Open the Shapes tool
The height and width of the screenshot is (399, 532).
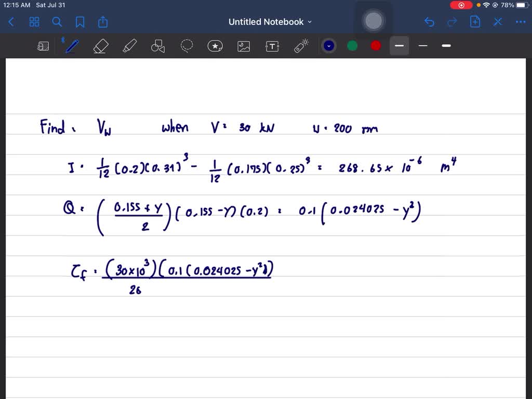[x=157, y=46]
